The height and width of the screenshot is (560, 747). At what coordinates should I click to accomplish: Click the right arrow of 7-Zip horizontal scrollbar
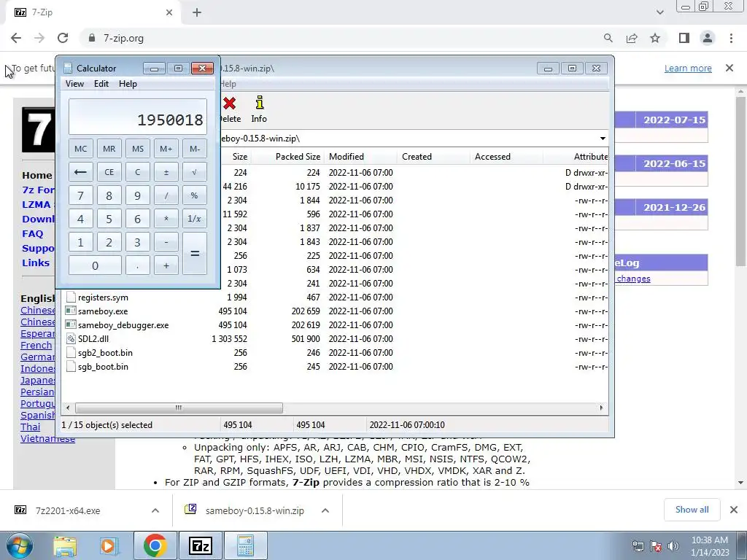tap(601, 408)
